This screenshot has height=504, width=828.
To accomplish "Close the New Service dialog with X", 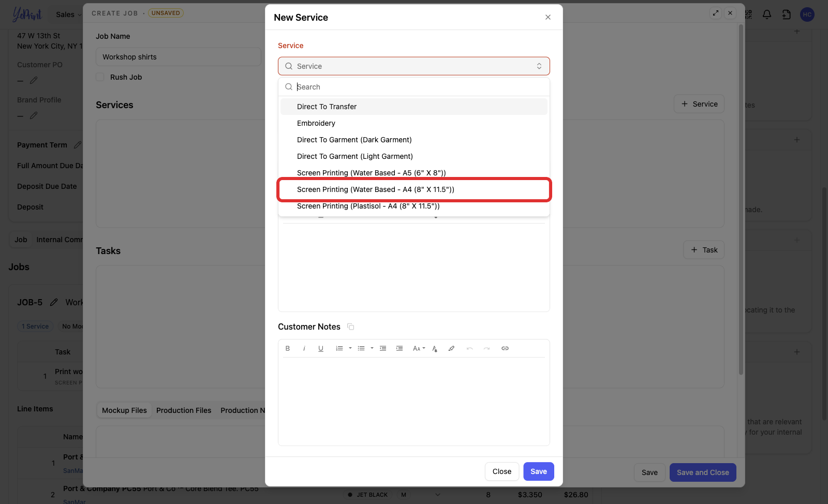I will click(548, 17).
